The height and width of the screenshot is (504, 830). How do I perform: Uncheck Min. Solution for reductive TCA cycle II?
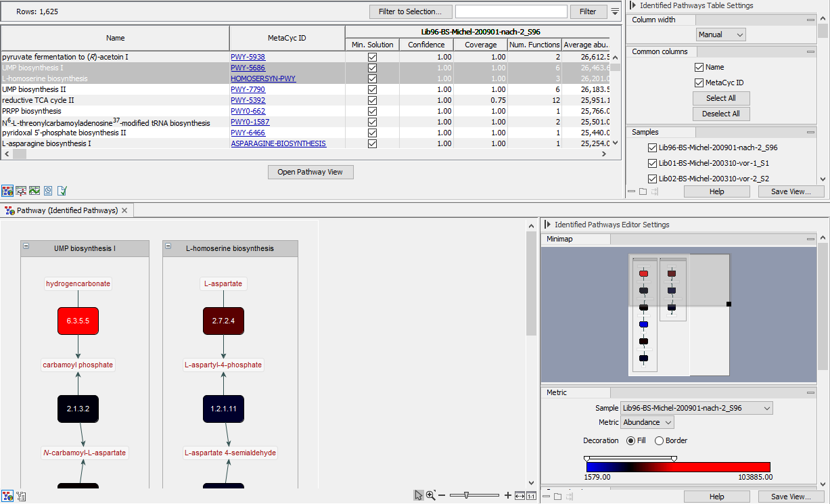[x=372, y=100]
